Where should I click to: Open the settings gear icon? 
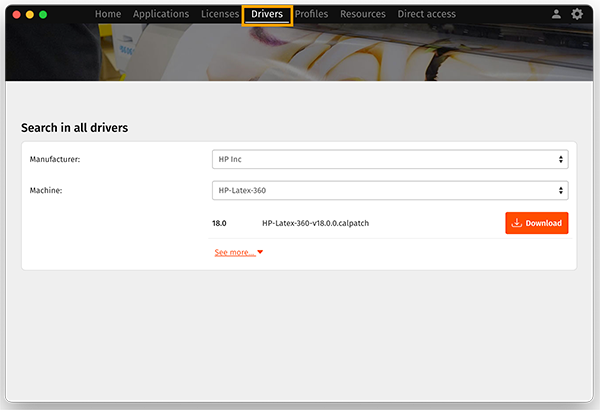point(577,15)
